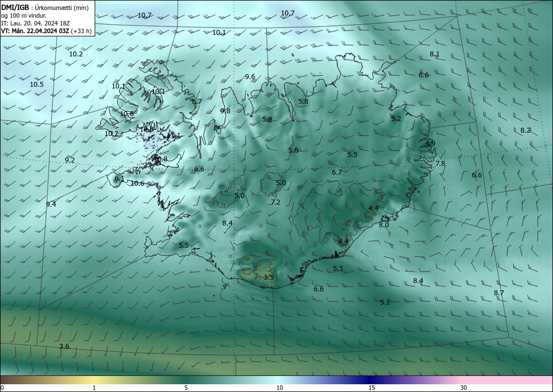Viewport: 553px width, 392px height.
Task: Click the dark blue color above legend 15
Action: pos(369,380)
